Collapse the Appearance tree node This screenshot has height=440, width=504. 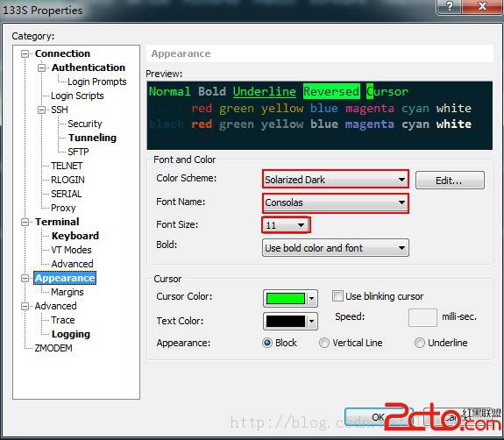coord(25,278)
